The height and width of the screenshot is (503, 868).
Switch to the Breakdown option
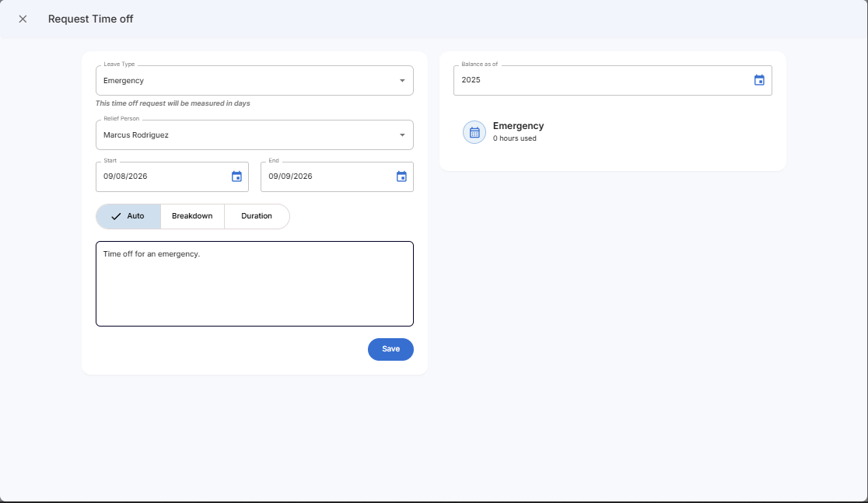pyautogui.click(x=192, y=216)
